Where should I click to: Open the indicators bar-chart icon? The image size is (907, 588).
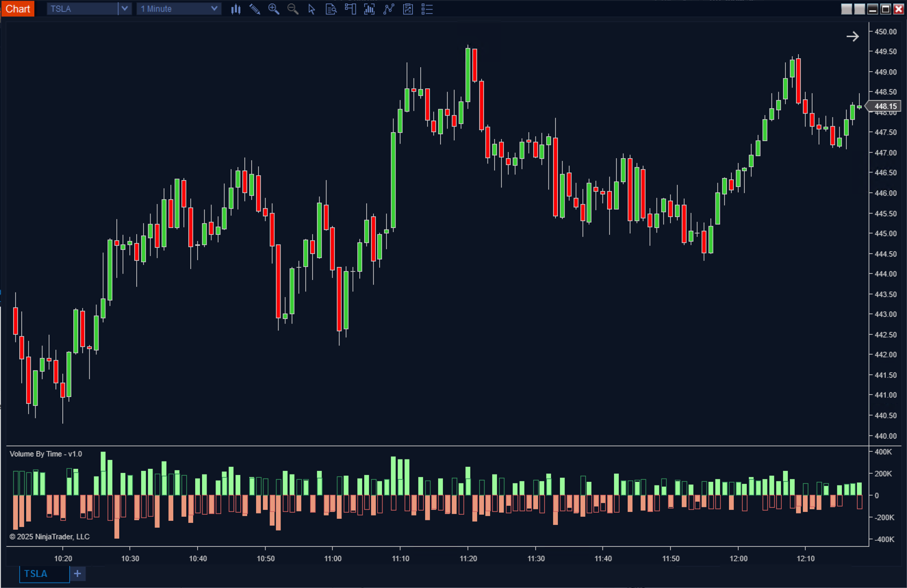point(370,9)
